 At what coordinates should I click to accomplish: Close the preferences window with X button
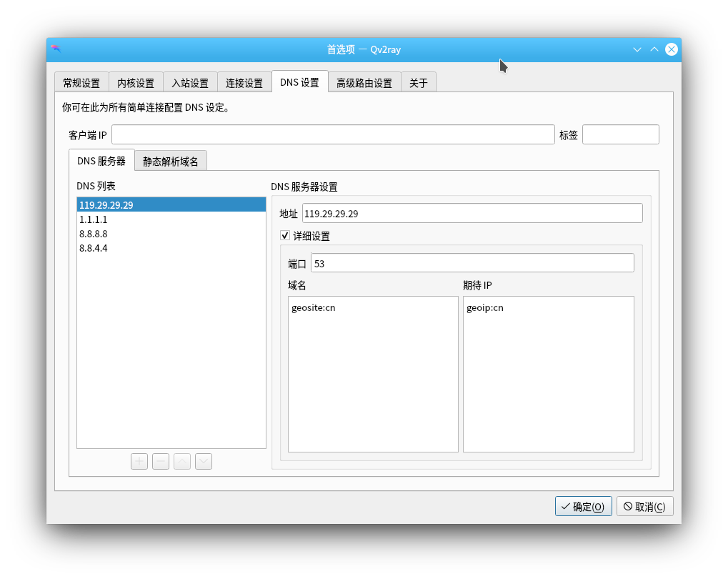(x=672, y=49)
